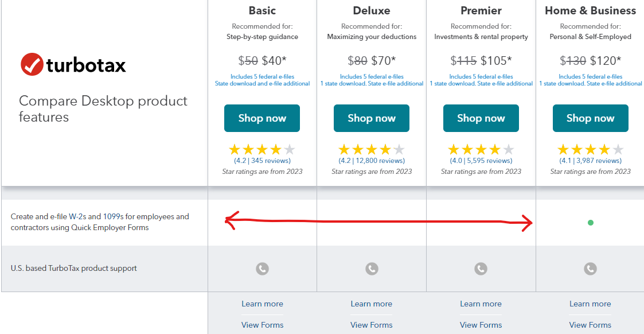Click the star rating under Basic
The height and width of the screenshot is (334, 644).
(262, 150)
